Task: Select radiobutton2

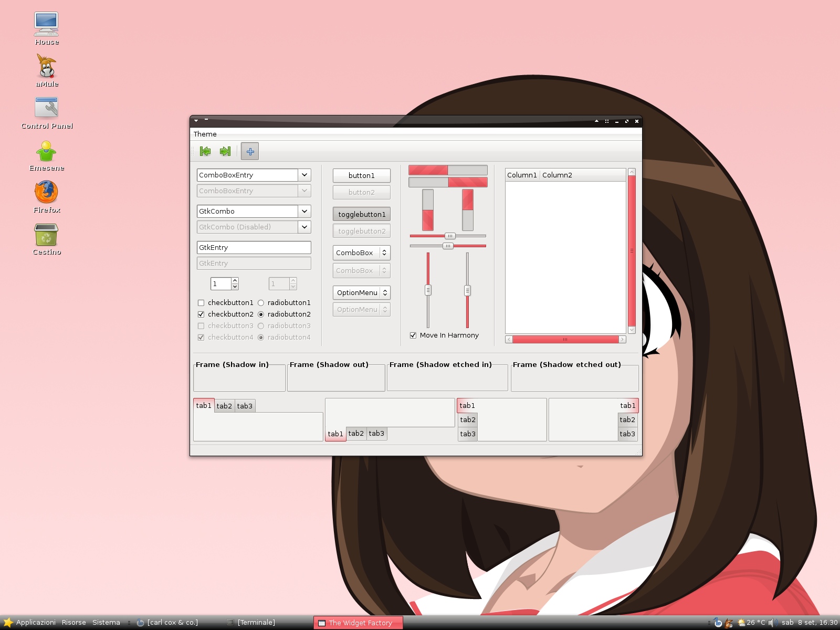Action: (284, 314)
